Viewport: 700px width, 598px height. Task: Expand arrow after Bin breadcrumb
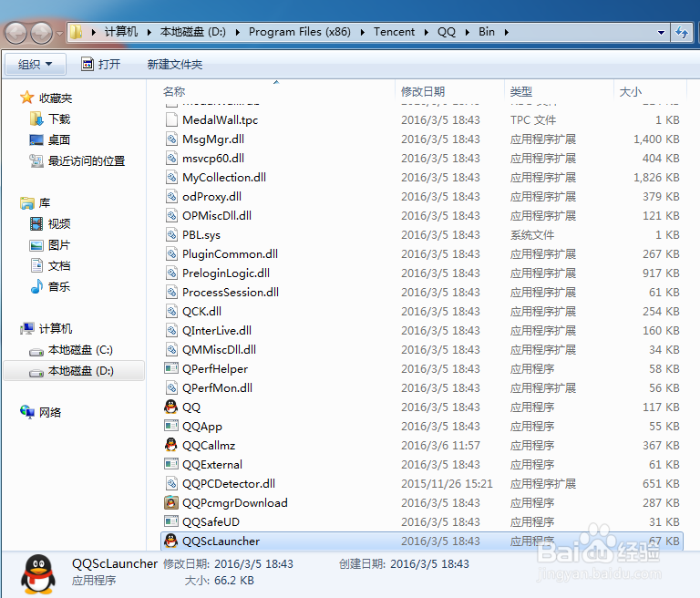click(507, 32)
